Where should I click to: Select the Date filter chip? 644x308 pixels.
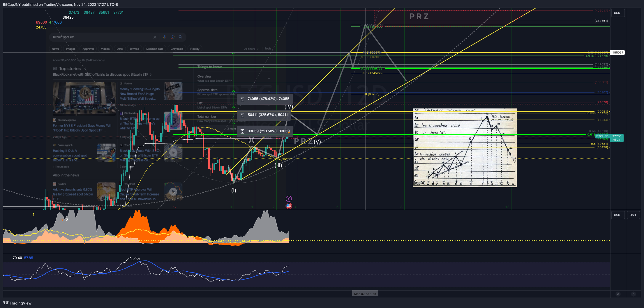pyautogui.click(x=120, y=49)
